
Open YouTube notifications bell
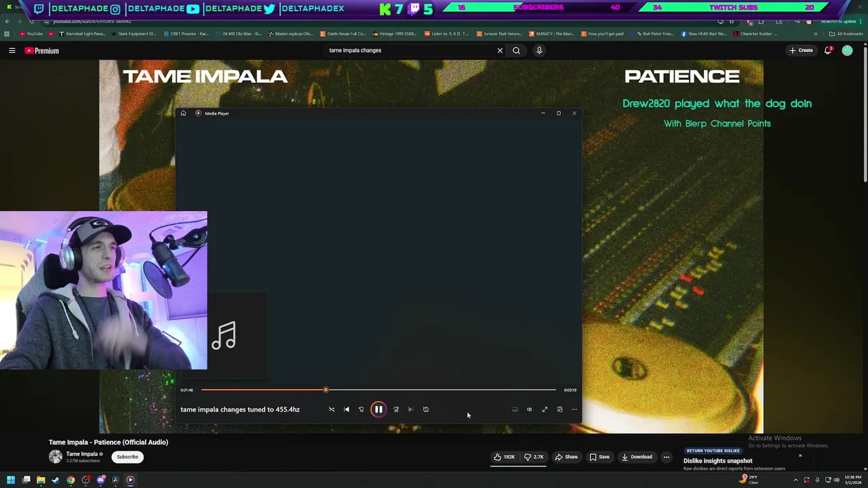[x=829, y=50]
